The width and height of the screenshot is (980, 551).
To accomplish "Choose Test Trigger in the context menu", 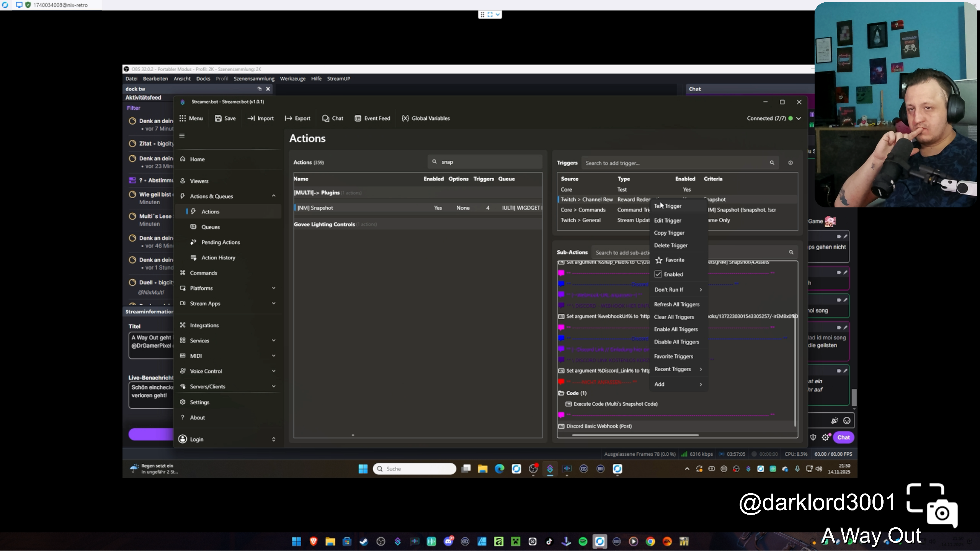I will pyautogui.click(x=678, y=206).
